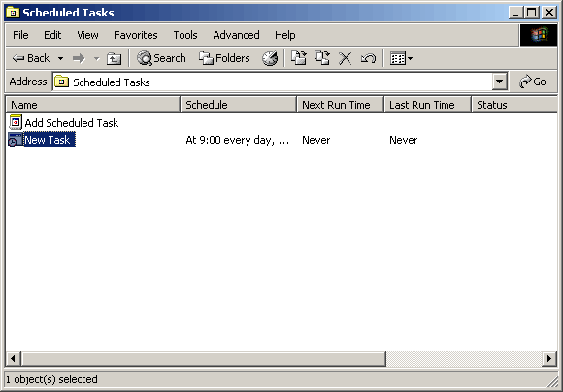This screenshot has height=392, width=563.
Task: Sort by Next Run Time column
Action: click(341, 105)
